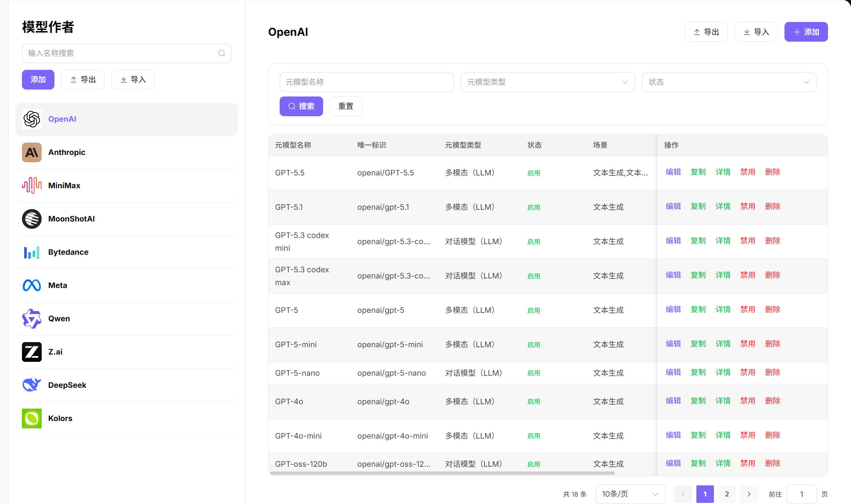Click the Anthropic logo icon
Viewport: 851px width, 504px height.
click(32, 152)
